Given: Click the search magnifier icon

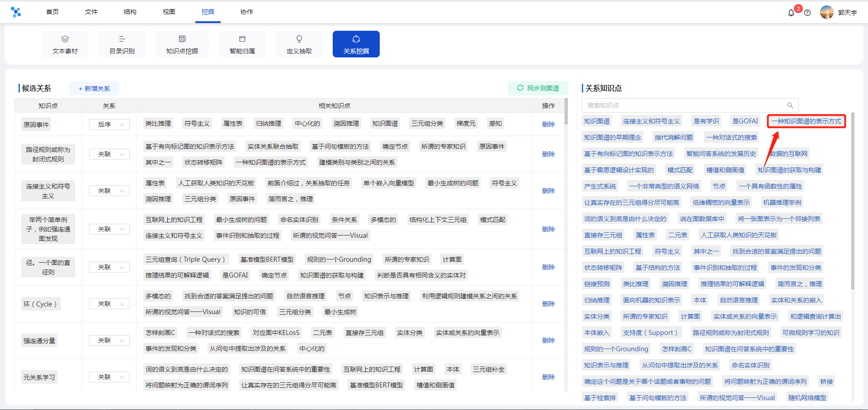Looking at the screenshot, I should point(790,105).
